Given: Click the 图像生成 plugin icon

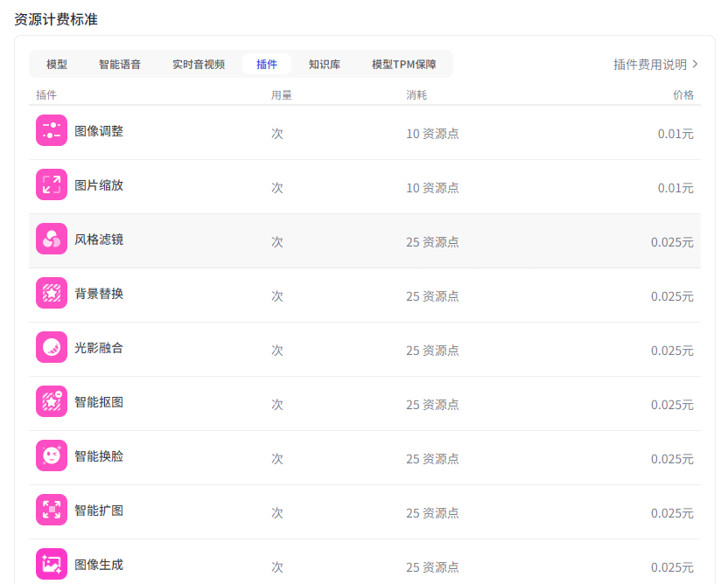Looking at the screenshot, I should coord(52,565).
